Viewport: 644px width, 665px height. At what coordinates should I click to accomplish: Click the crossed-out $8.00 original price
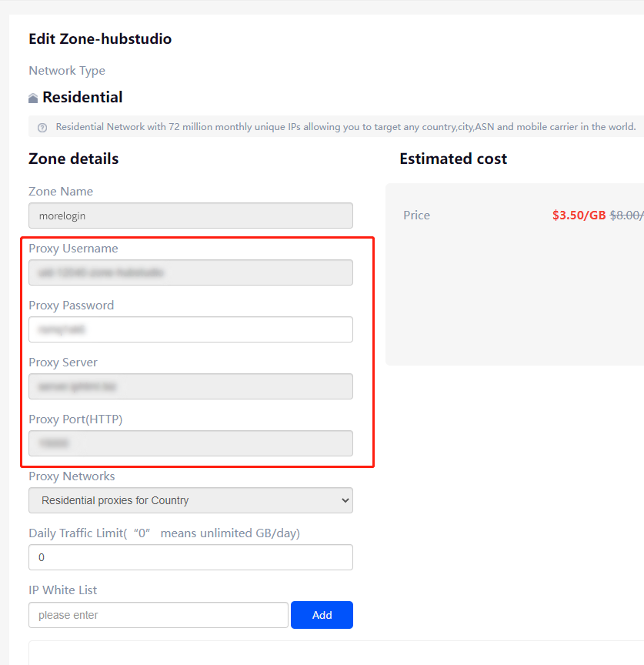pos(626,216)
